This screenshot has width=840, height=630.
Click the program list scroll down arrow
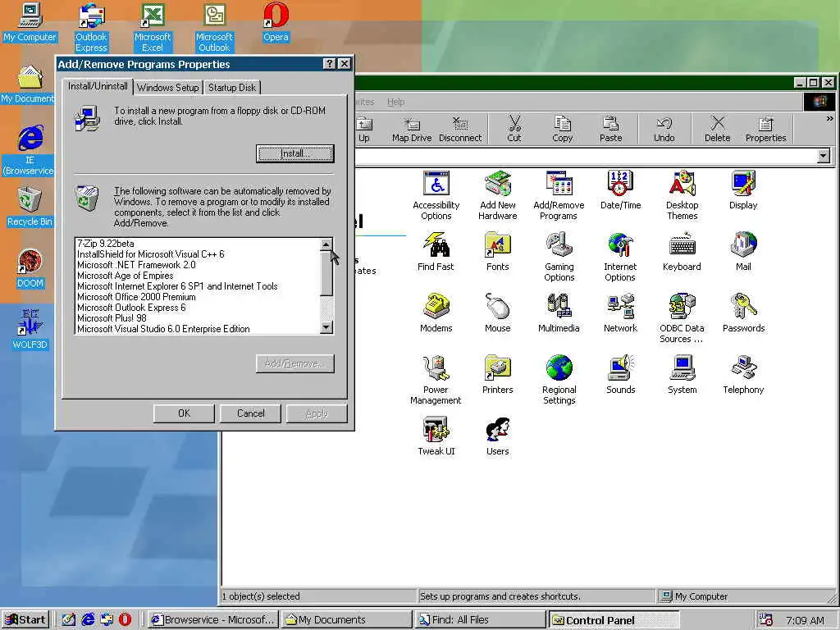326,326
